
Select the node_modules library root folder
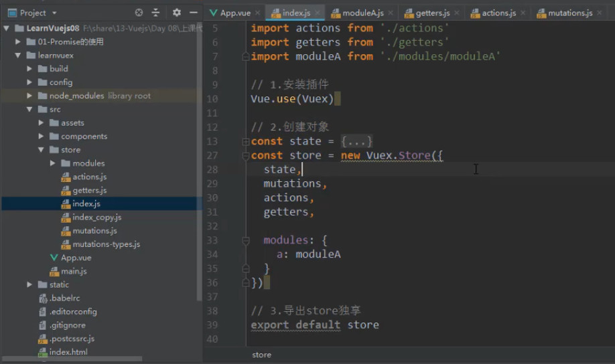click(x=100, y=96)
